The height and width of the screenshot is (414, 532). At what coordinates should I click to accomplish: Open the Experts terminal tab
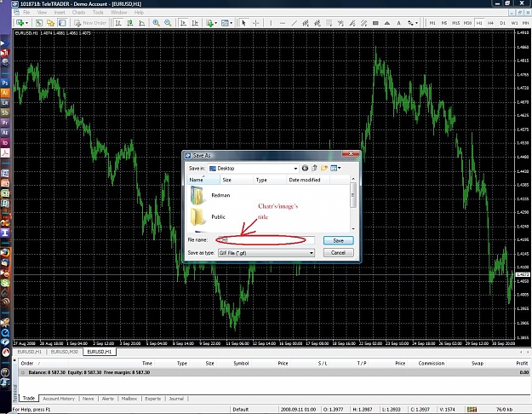[x=152, y=399]
